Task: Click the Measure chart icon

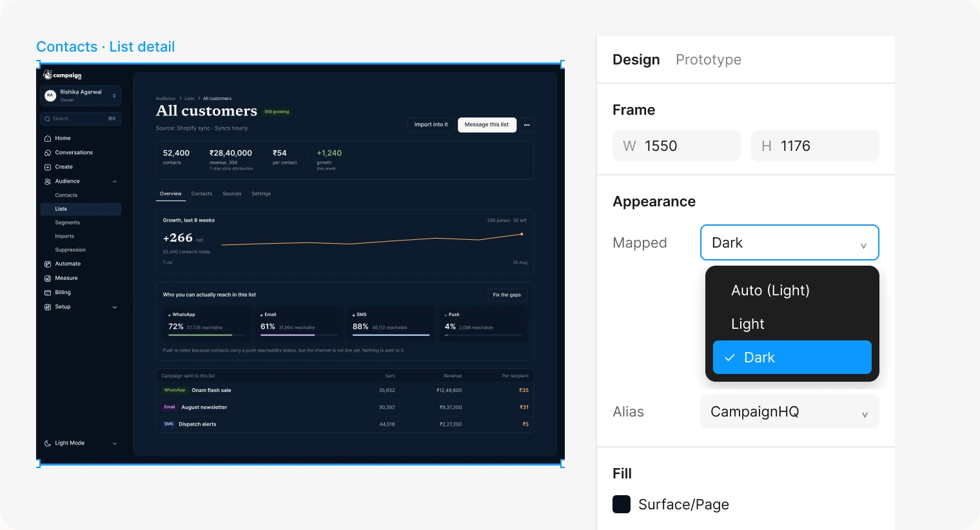Action: point(48,279)
